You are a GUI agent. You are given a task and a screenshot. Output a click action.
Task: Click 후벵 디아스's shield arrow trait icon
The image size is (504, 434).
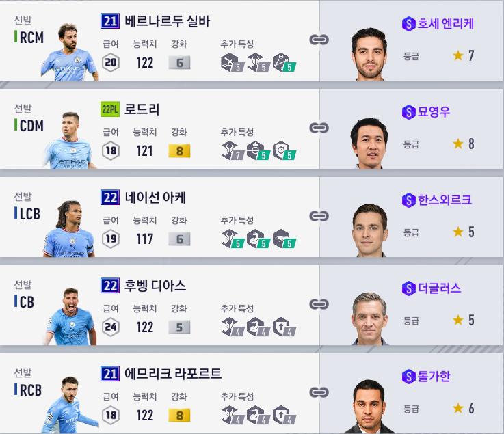click(284, 327)
